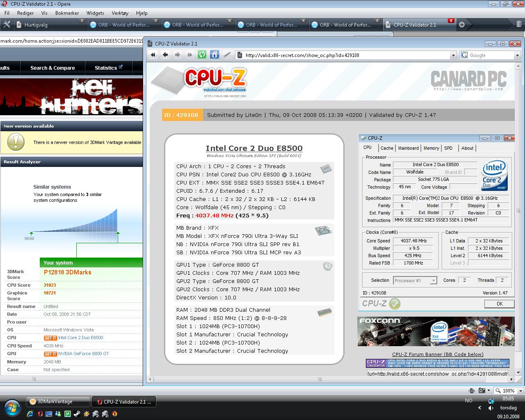Open the Google search engine dropdown
The image size is (525, 420).
click(517, 55)
